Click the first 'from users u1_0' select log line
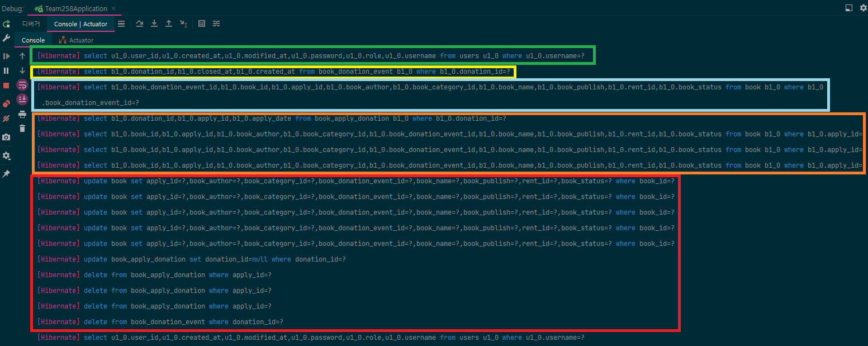Screen dimensions: 868x346 pos(311,56)
